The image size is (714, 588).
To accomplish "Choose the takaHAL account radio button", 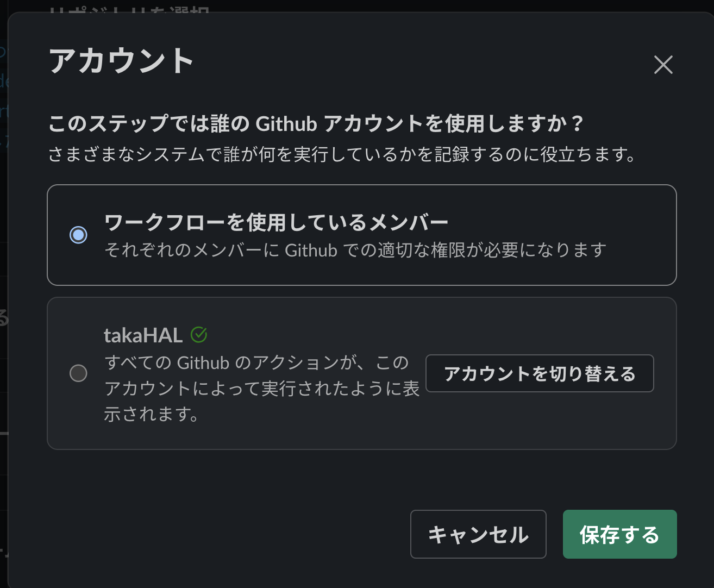I will [x=78, y=373].
